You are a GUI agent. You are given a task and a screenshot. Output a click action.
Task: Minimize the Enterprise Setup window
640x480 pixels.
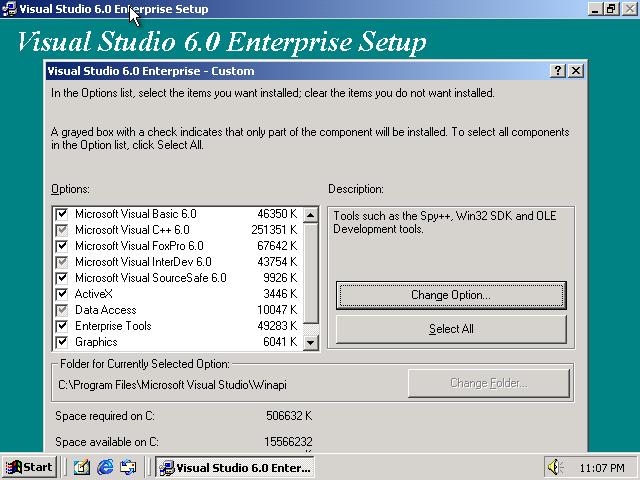pos(595,9)
